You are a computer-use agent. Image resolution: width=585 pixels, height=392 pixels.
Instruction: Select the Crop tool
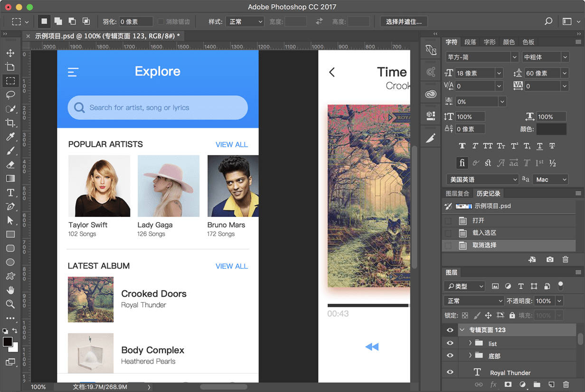click(x=10, y=123)
